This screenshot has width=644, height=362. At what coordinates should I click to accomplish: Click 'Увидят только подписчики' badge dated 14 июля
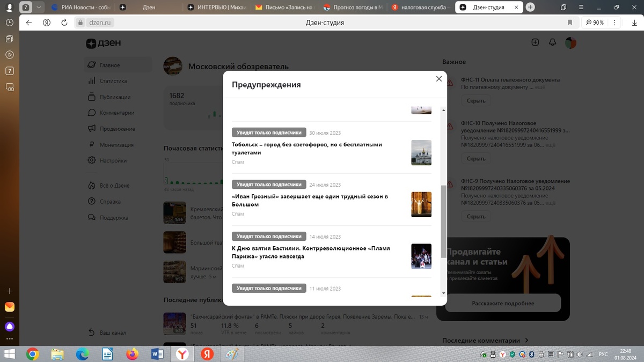[x=269, y=237]
